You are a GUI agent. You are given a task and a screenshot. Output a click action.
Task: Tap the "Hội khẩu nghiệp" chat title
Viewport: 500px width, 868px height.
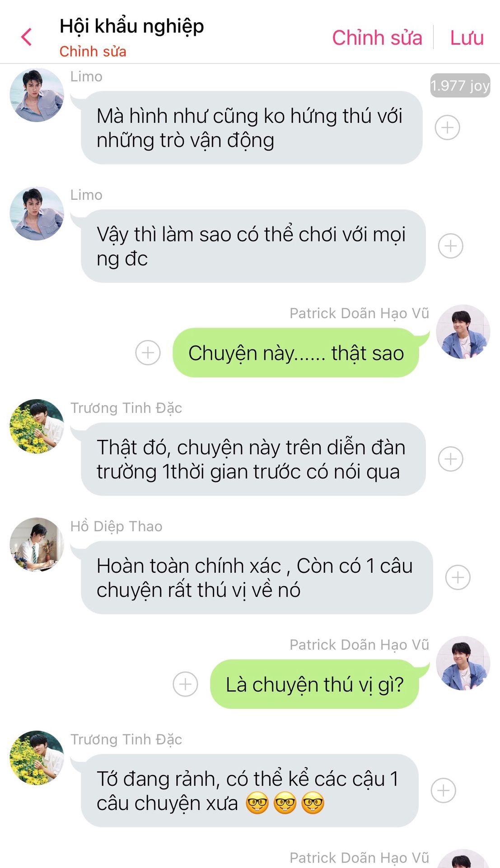coord(131,26)
